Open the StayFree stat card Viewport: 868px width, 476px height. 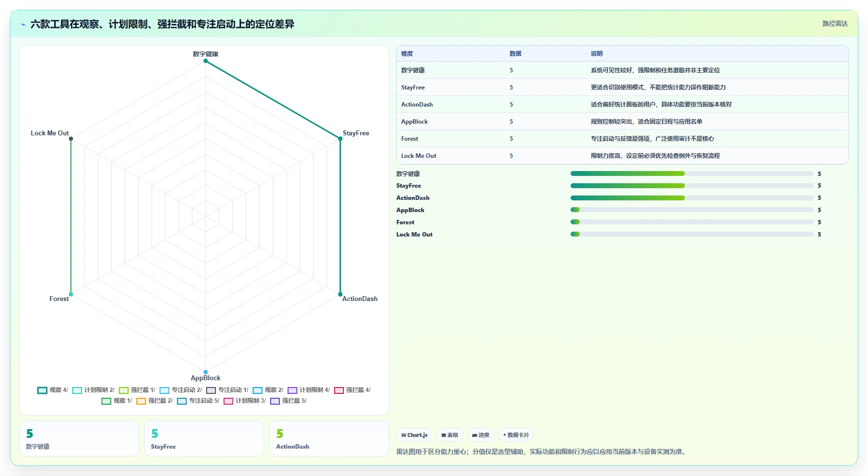point(204,438)
